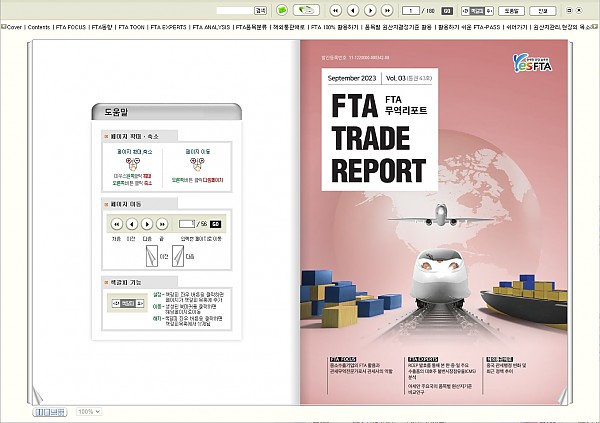Open the FTA품목분류 tab
600x423 pixels.
pyautogui.click(x=251, y=27)
